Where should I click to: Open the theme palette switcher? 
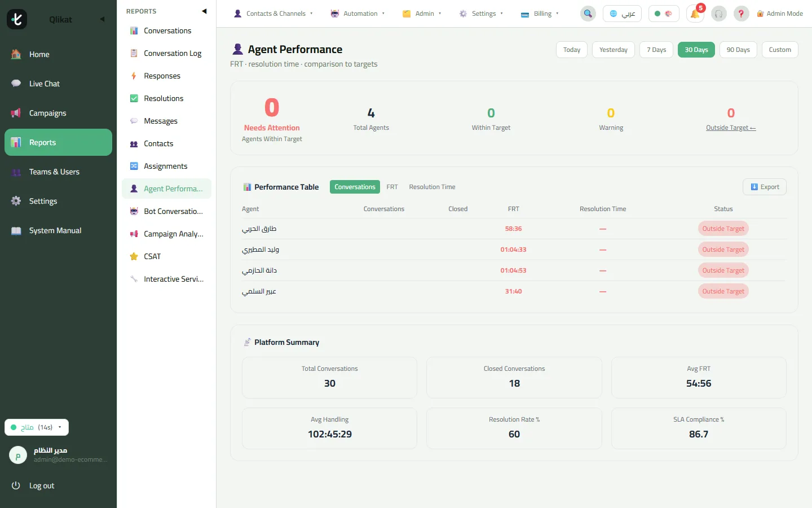click(x=664, y=14)
